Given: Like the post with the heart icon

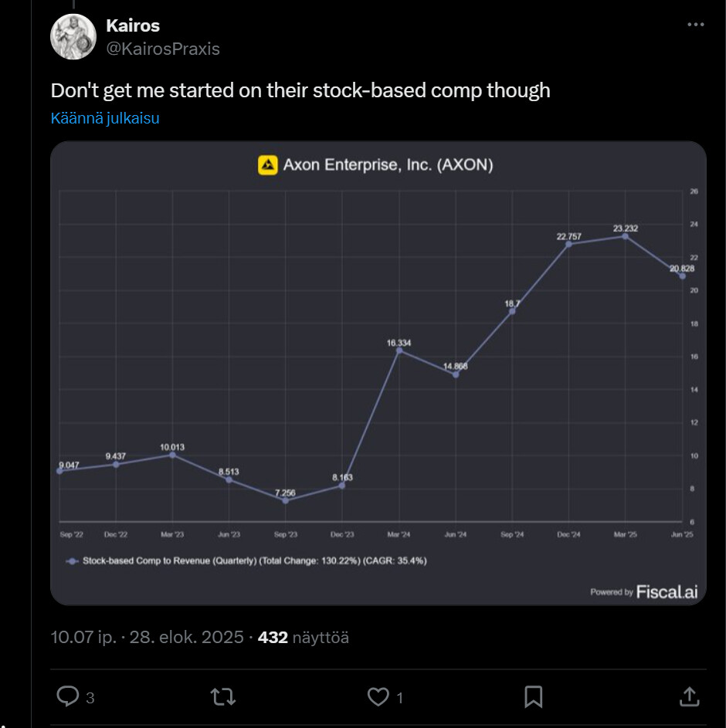Looking at the screenshot, I should pos(378,697).
